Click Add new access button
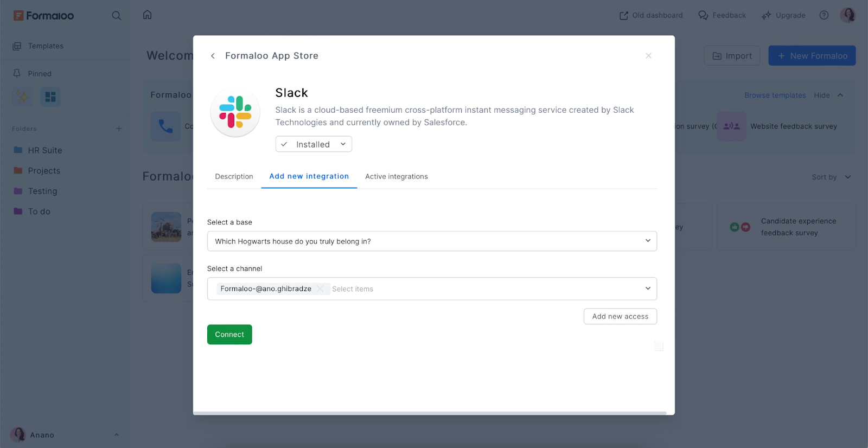The image size is (868, 448). coord(620,316)
